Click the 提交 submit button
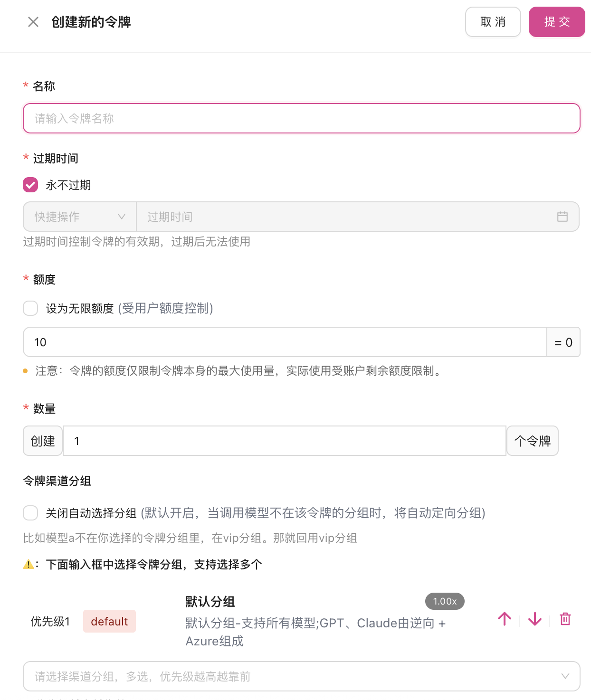 coord(557,22)
